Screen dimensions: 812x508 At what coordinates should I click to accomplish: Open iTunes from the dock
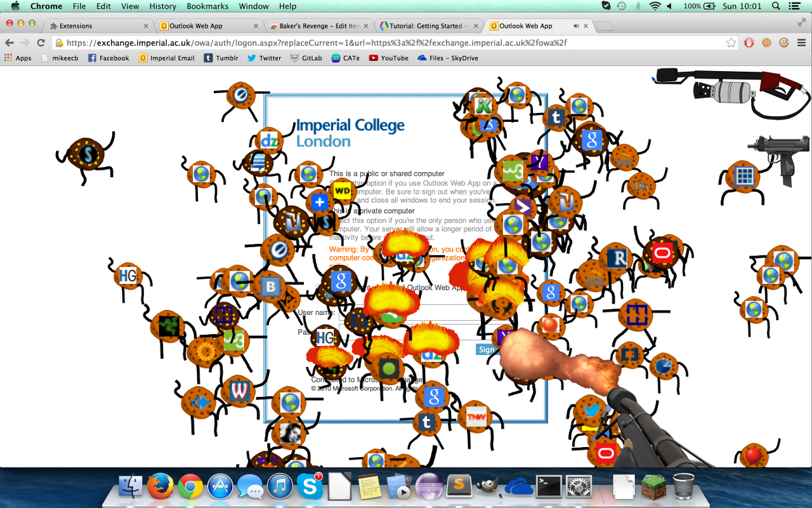click(280, 487)
